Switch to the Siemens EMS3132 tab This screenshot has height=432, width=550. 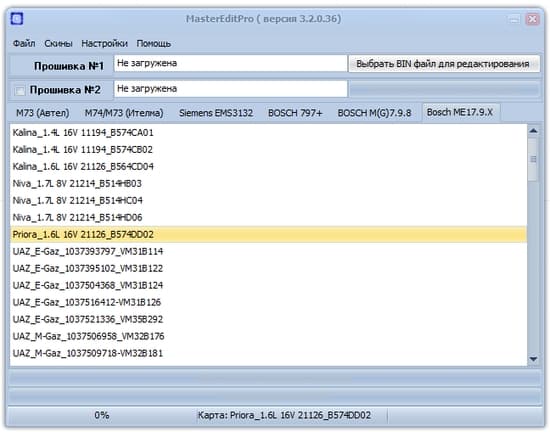click(x=216, y=113)
